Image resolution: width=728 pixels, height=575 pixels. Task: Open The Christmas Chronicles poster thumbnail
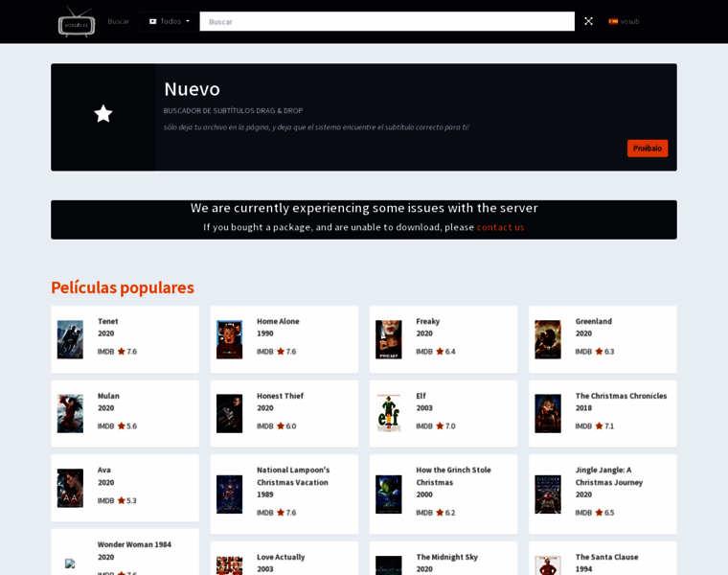(x=548, y=414)
